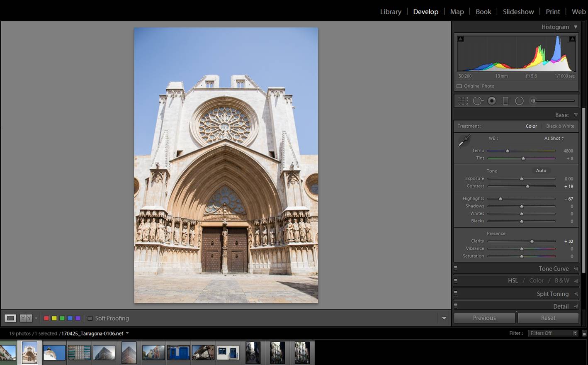This screenshot has height=365, width=588.
Task: Check the Original Photo checkbox
Action: click(x=459, y=86)
